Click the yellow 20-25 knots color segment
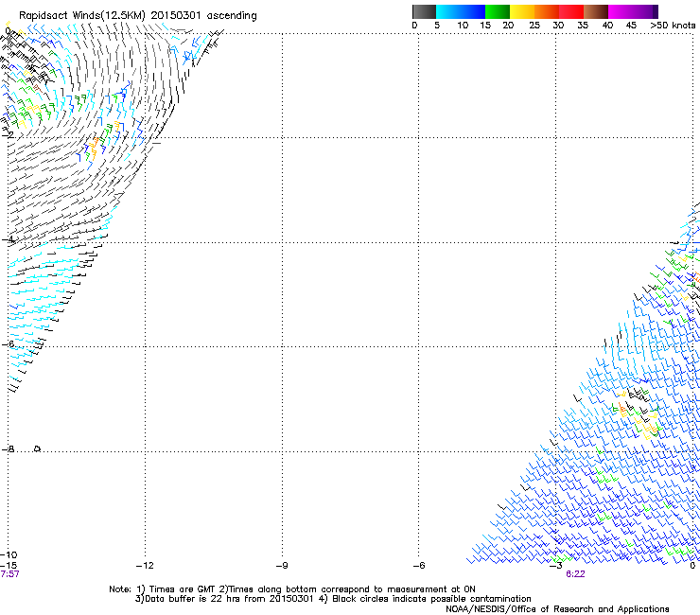700x615 pixels. click(x=522, y=11)
